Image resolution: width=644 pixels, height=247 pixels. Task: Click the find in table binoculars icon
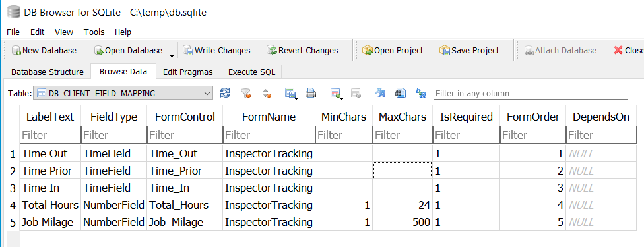pos(401,93)
